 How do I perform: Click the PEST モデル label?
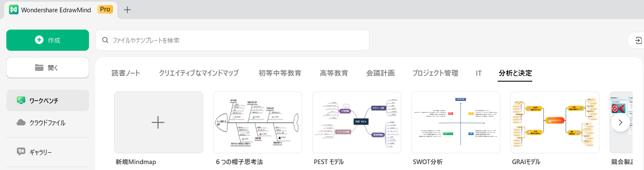coord(329,162)
